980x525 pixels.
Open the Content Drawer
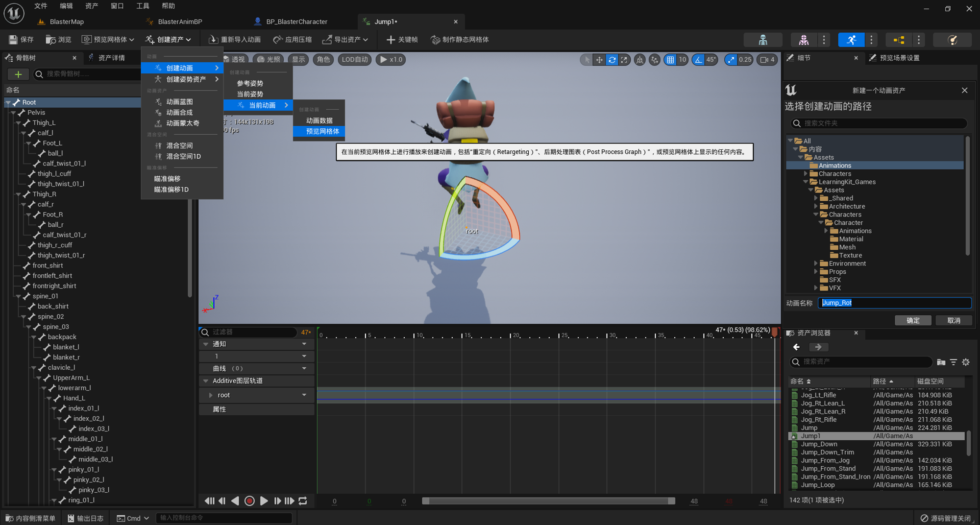tap(31, 518)
